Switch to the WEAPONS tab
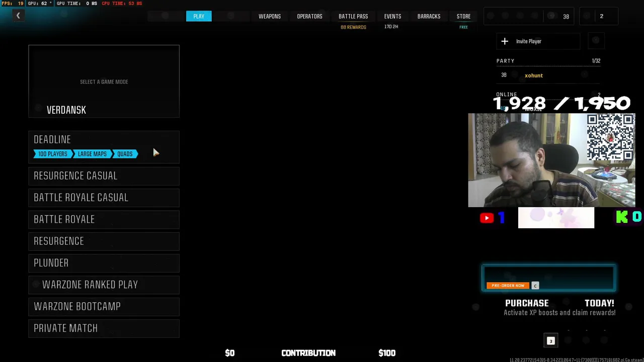 coord(270,16)
